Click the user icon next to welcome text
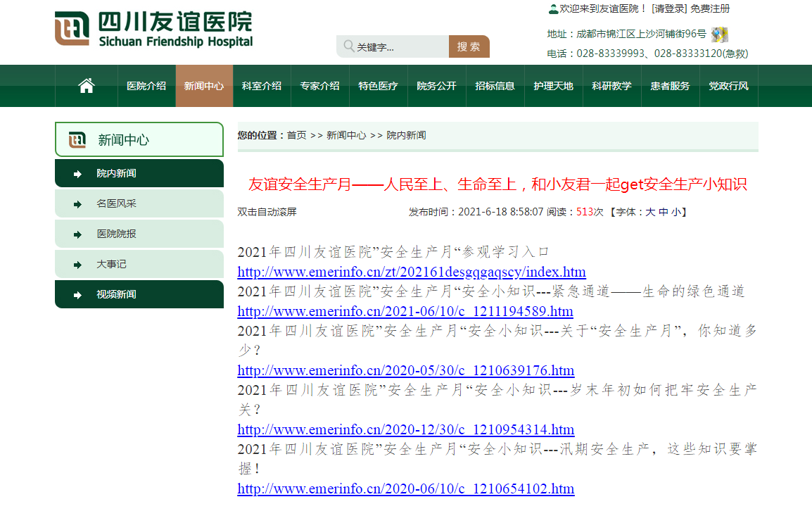This screenshot has width=812, height=523. (x=553, y=9)
